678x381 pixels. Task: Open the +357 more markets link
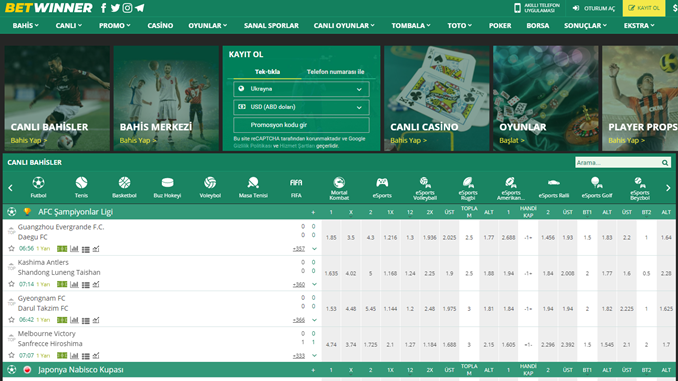point(298,249)
